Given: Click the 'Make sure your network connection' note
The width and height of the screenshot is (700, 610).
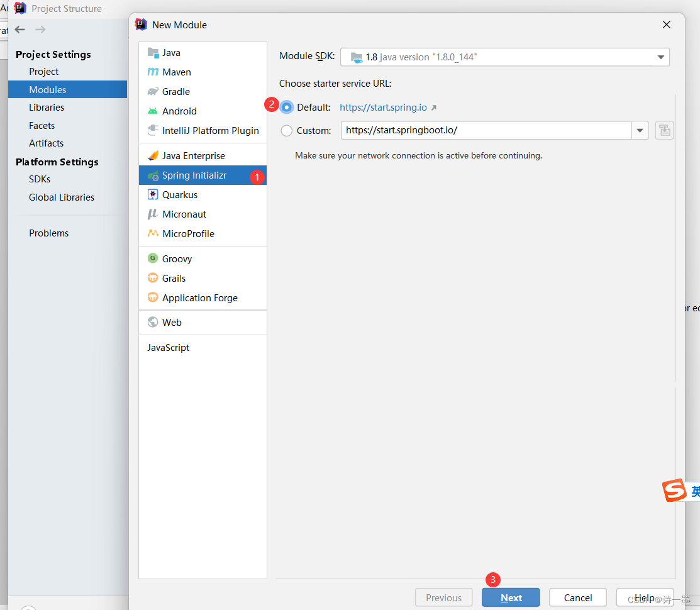Looking at the screenshot, I should coord(419,155).
